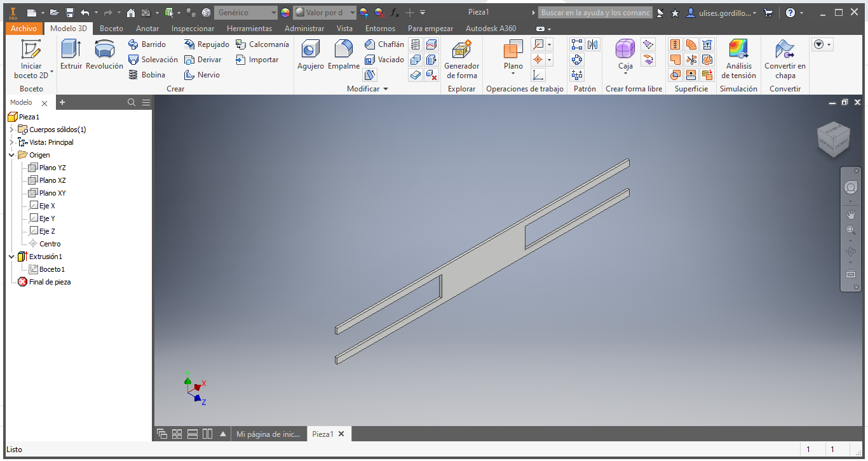
Task: Click the fx parameters icon
Action: (x=395, y=13)
